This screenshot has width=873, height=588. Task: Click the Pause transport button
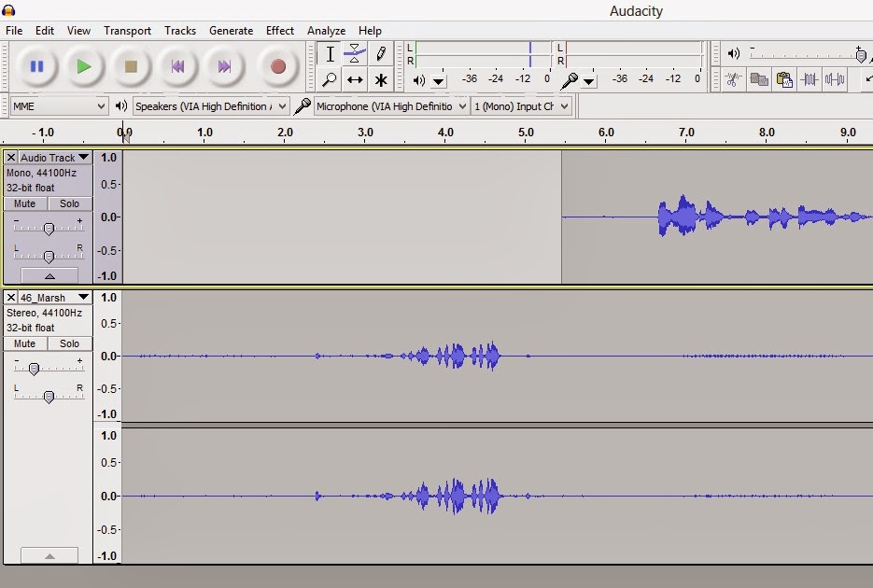[x=36, y=67]
